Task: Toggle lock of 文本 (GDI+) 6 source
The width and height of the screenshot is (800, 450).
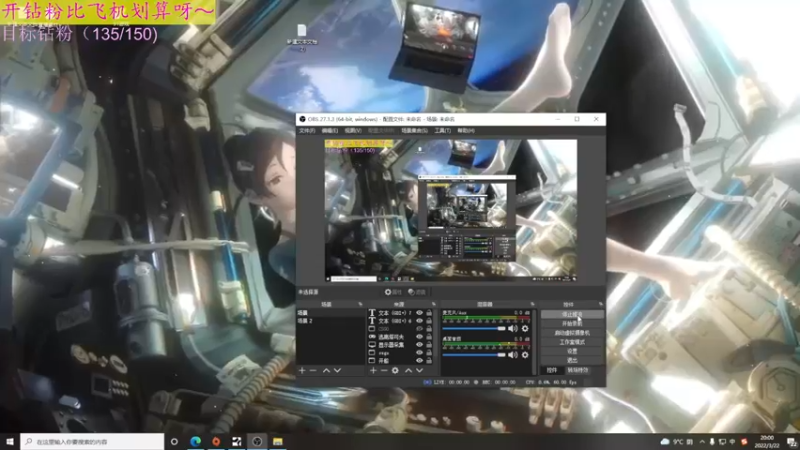Action: coord(429,321)
